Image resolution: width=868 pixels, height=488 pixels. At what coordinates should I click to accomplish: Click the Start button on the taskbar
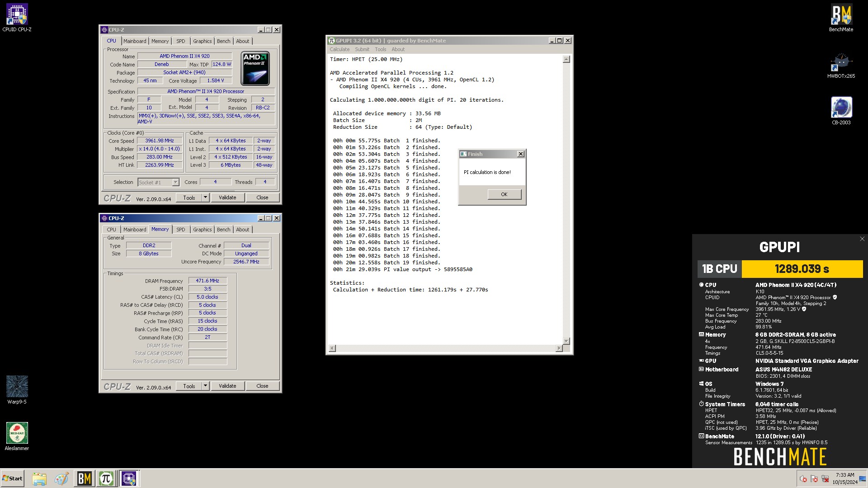(x=12, y=479)
